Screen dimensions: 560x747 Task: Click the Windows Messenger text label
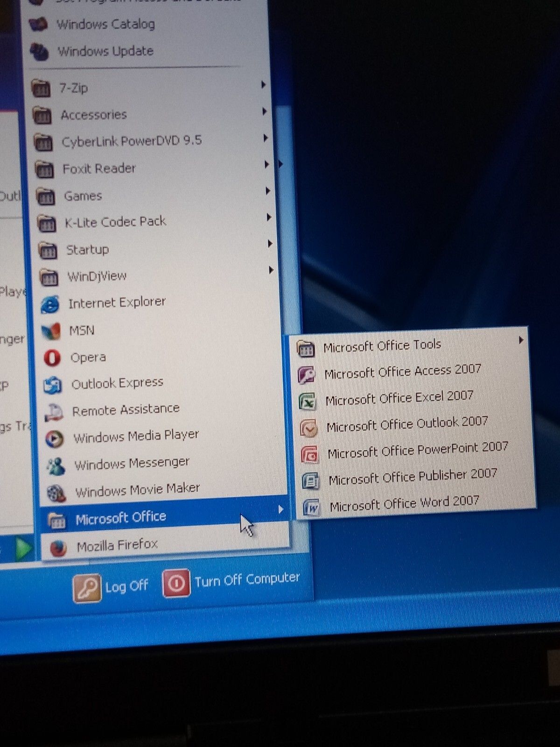(132, 463)
